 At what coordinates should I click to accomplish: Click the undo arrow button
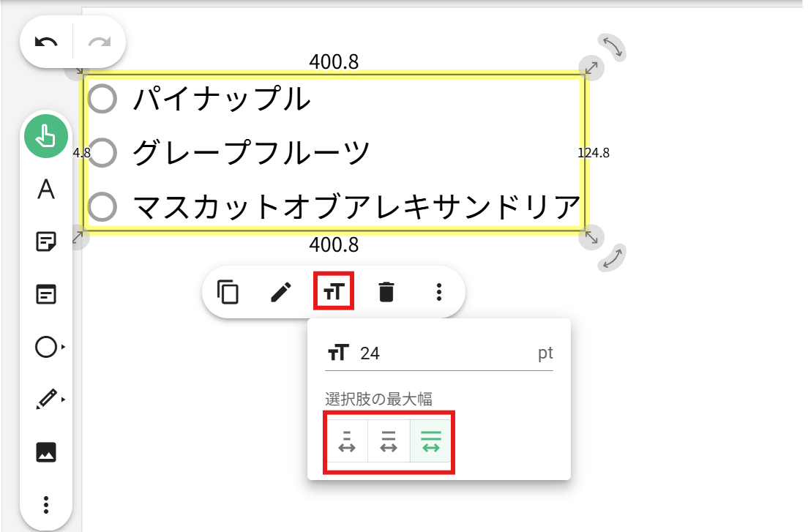click(x=47, y=42)
